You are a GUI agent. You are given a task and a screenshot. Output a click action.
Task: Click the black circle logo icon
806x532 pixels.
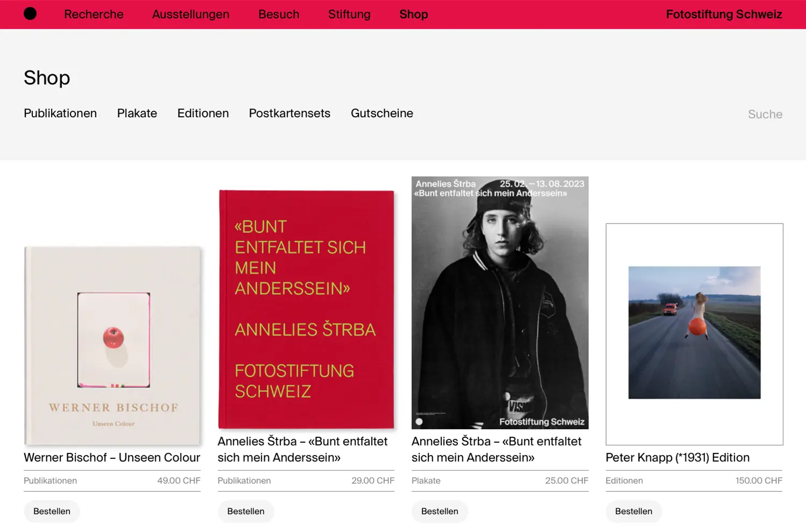(30, 14)
